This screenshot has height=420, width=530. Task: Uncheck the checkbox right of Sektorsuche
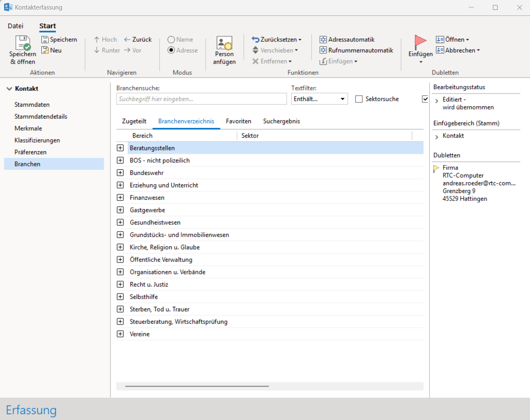[x=425, y=99]
